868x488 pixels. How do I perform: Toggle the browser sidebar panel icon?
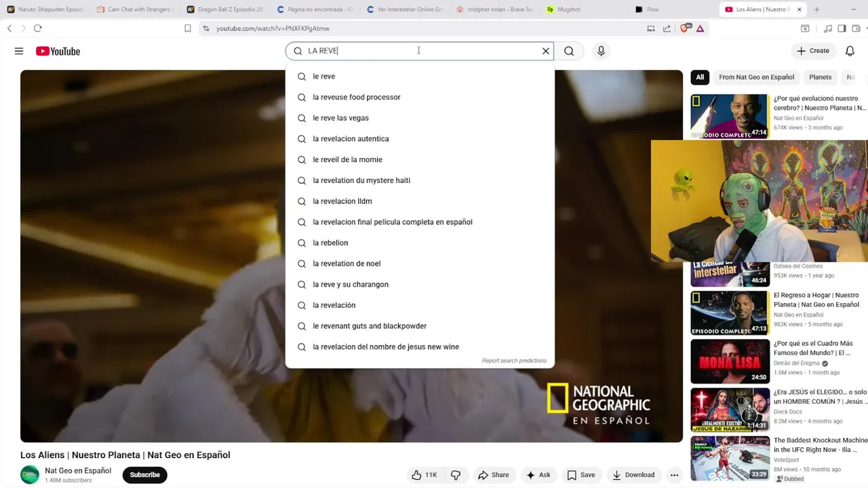click(842, 28)
